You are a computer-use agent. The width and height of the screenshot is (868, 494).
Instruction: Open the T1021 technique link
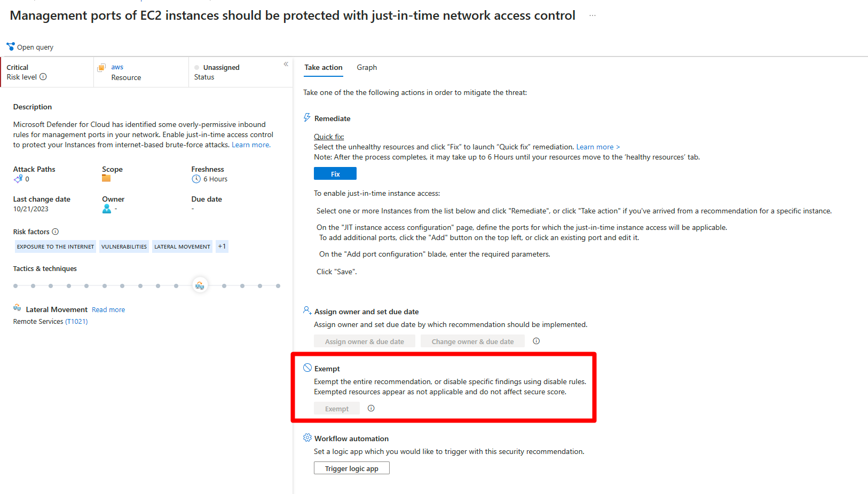coord(76,322)
